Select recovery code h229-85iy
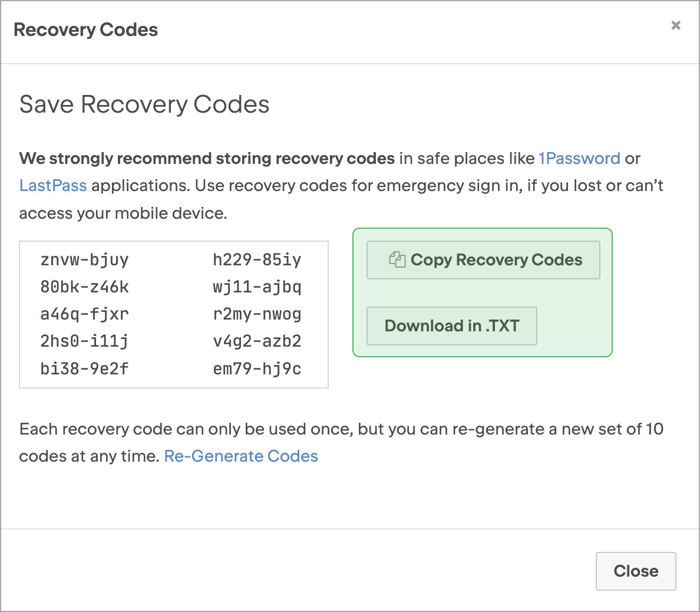 (x=257, y=259)
